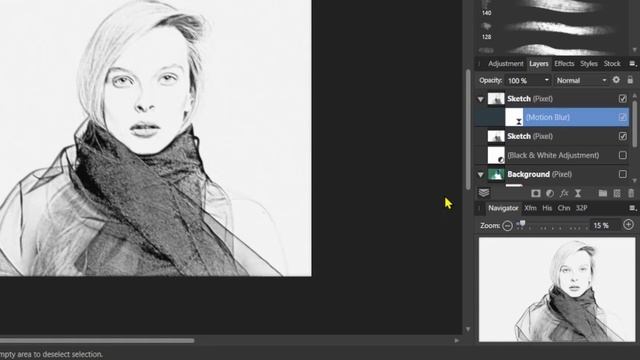
Task: Show the Background layer via checkbox
Action: coord(622,174)
